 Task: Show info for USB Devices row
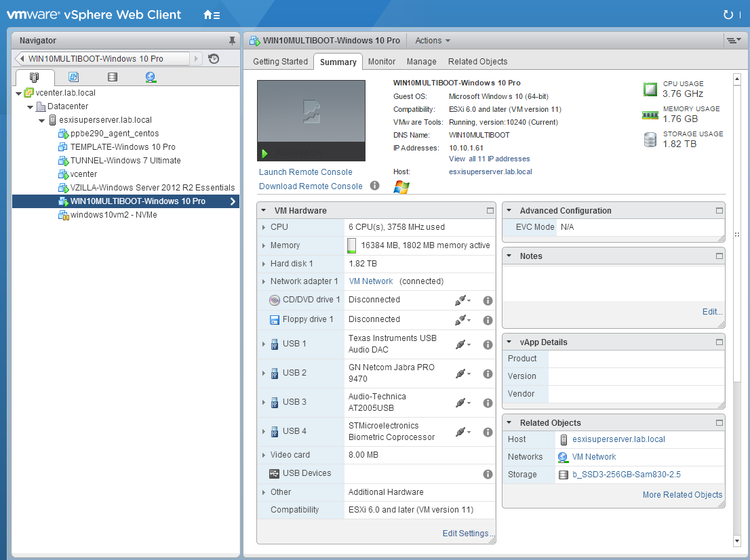488,474
